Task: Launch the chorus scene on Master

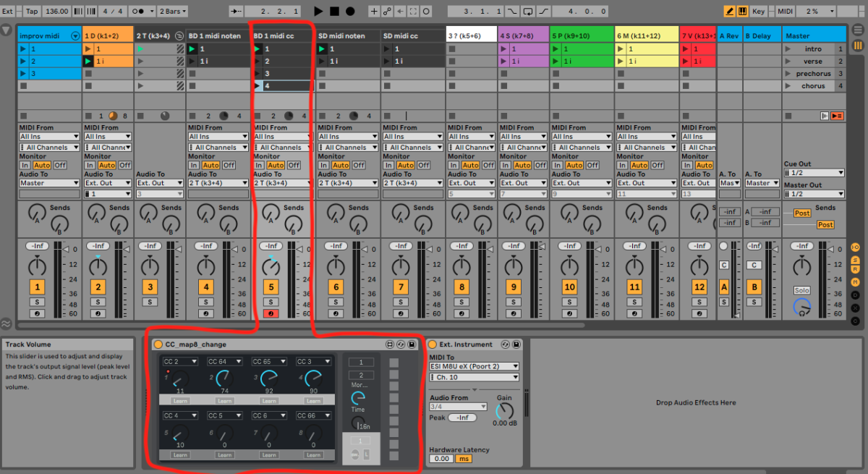Action: point(787,86)
